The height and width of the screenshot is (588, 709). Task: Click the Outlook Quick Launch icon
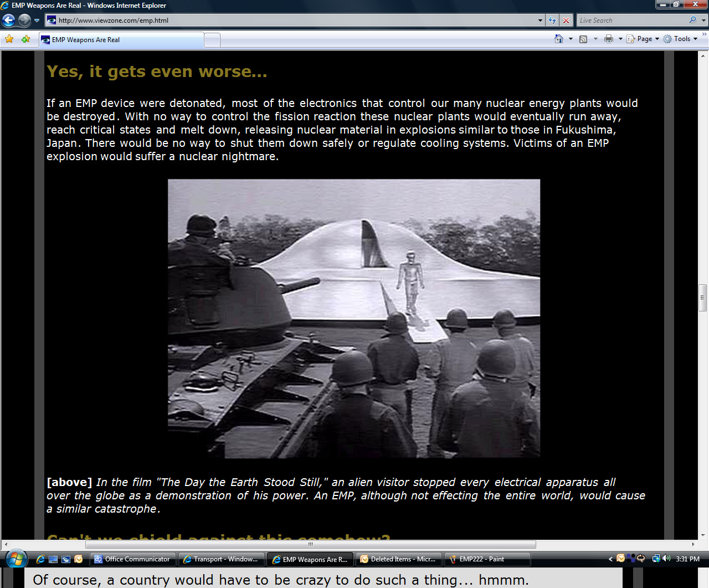79,559
